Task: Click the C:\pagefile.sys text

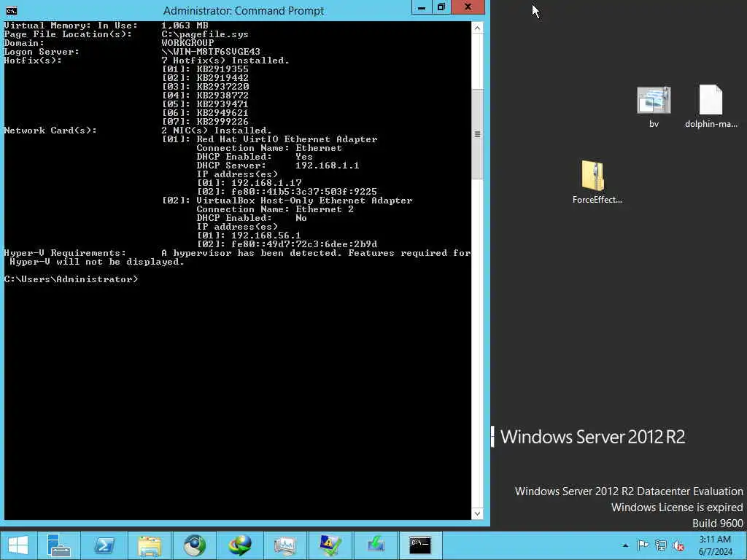Action: (205, 34)
